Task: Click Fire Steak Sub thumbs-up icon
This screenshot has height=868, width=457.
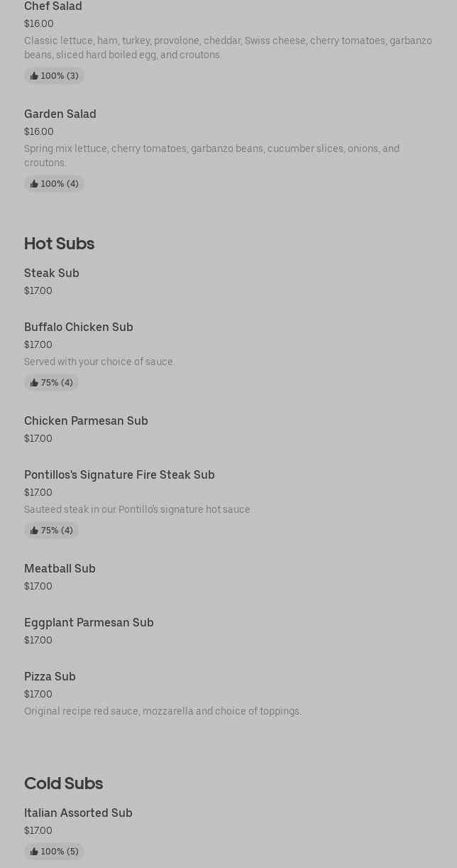Action: (34, 531)
